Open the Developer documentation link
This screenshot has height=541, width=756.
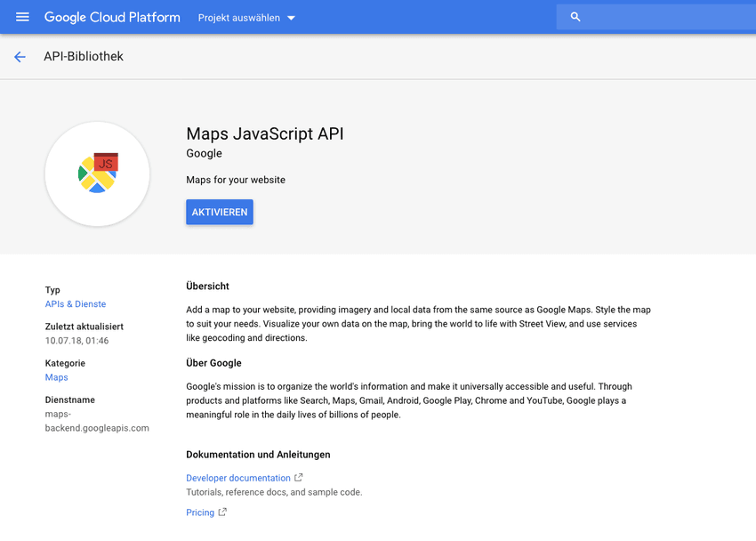pos(238,478)
